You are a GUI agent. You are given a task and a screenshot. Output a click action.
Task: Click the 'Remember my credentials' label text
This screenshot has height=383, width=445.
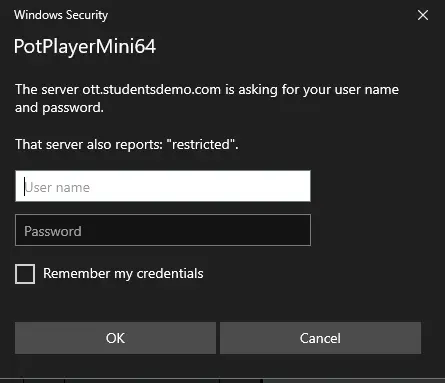(x=123, y=274)
